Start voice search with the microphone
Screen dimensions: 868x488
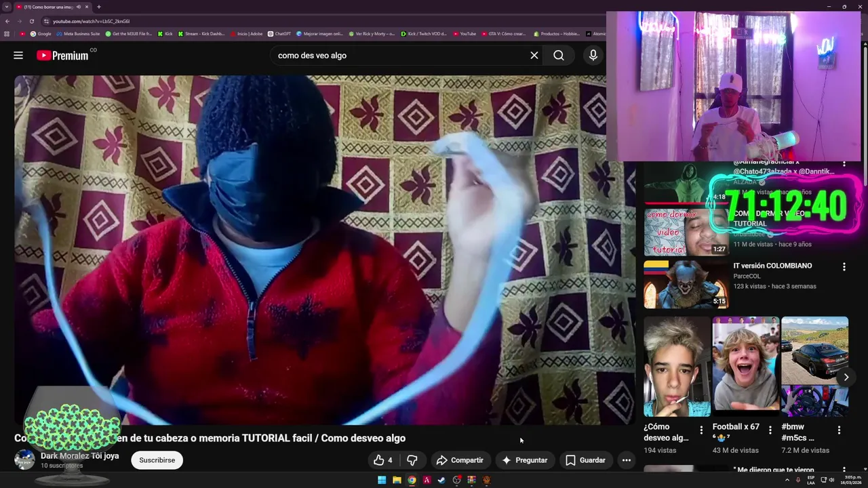pyautogui.click(x=593, y=56)
